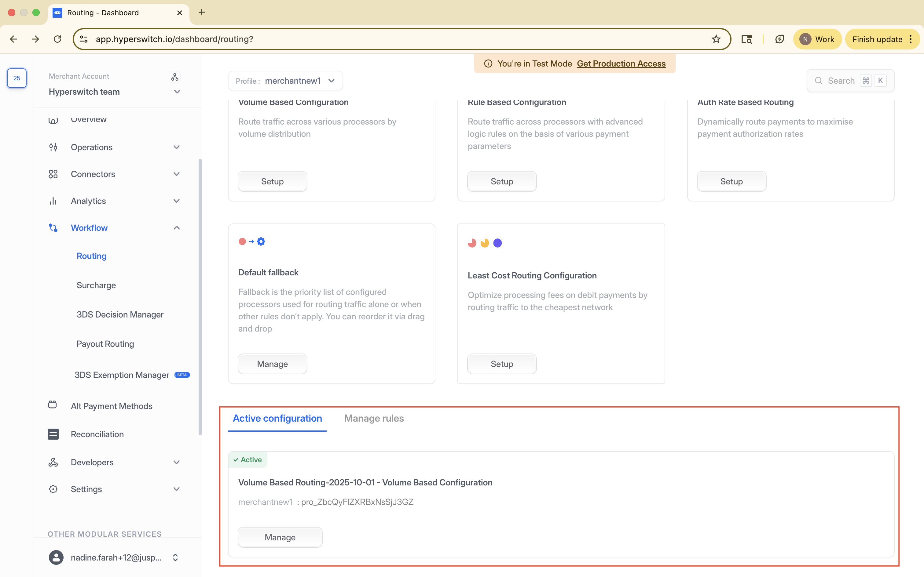Screen dimensions: 924x577
Task: Click the Get Production Access link
Action: coord(621,64)
